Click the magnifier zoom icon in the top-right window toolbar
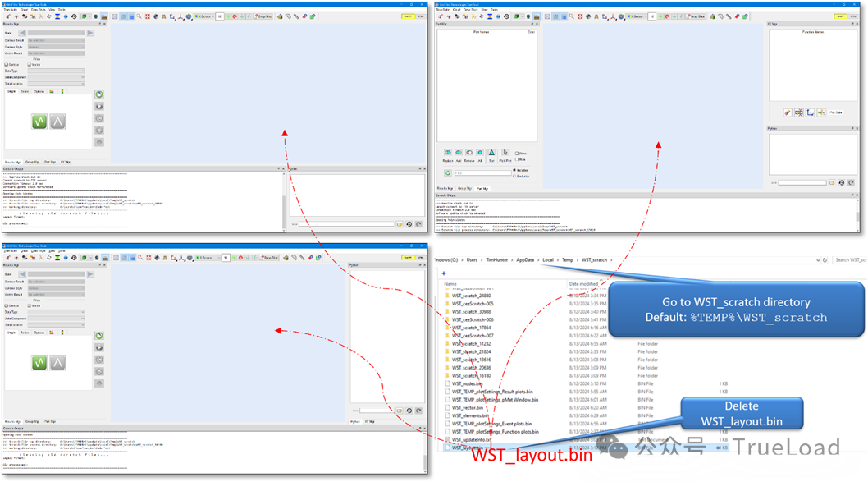 571,16
